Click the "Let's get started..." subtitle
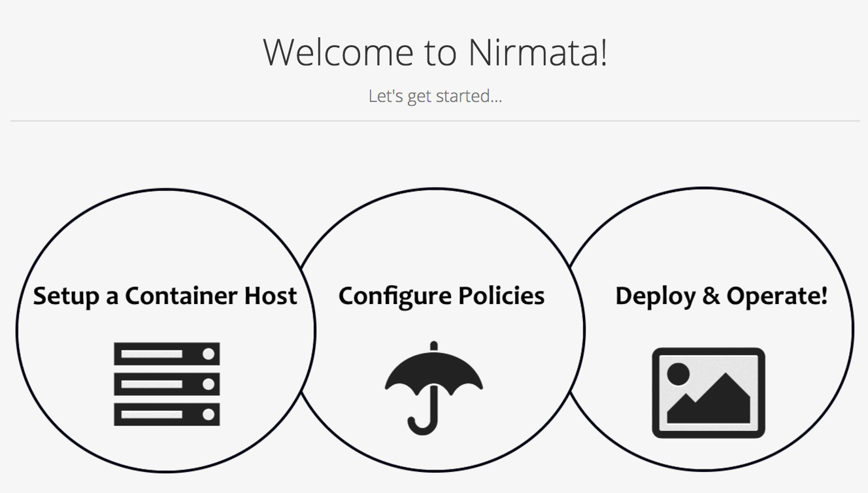Viewport: 868px width, 493px height. coord(435,96)
